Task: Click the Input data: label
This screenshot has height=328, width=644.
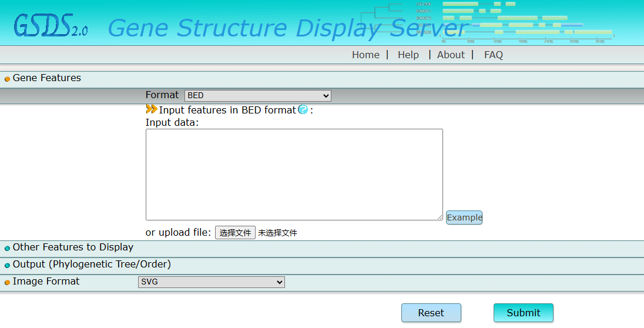Action: pos(172,122)
